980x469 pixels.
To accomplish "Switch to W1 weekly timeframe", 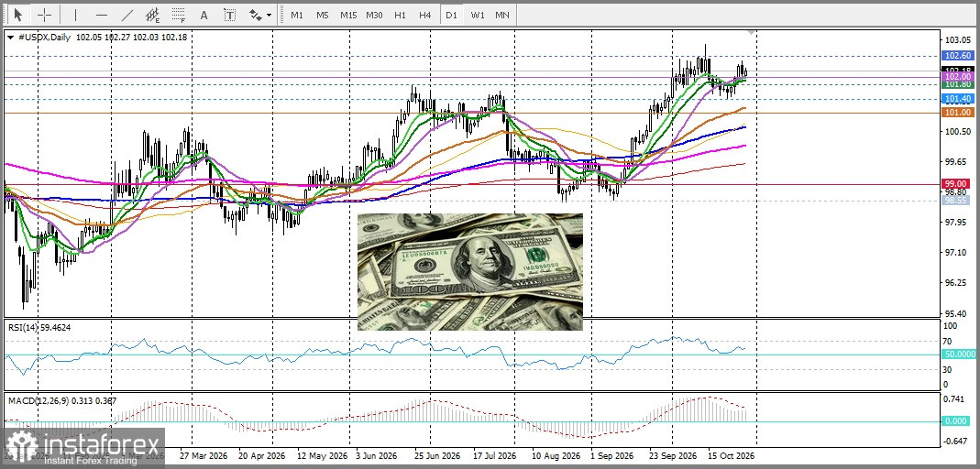I will pyautogui.click(x=478, y=15).
